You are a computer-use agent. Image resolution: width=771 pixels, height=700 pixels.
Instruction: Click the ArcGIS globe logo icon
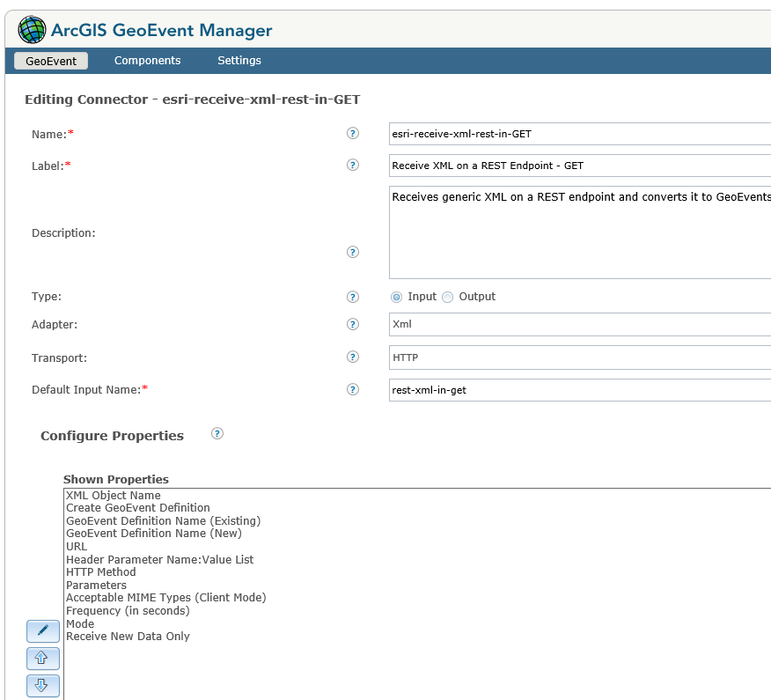[x=32, y=30]
